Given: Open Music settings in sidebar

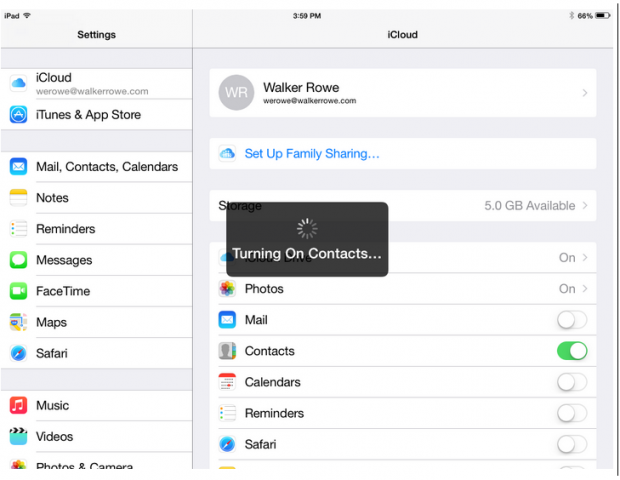Looking at the screenshot, I should click(x=96, y=405).
